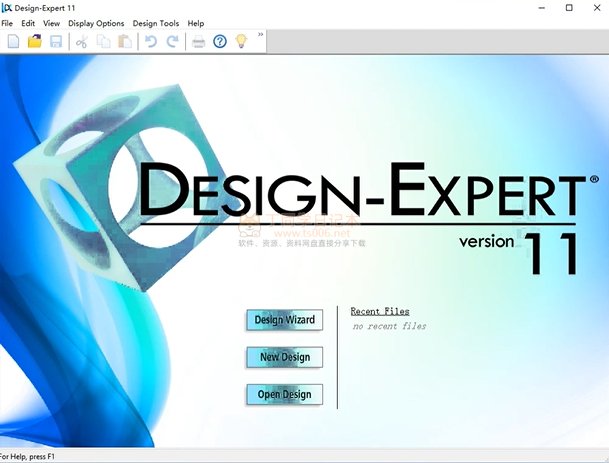Image resolution: width=609 pixels, height=463 pixels.
Task: Click the Open folder toolbar icon
Action: pos(34,41)
